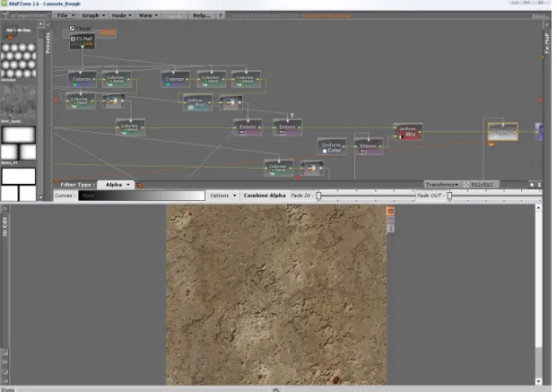Viewport: 557px width, 392px height.
Task: Adjust the Fade OUT slider handle
Action: pyautogui.click(x=449, y=196)
